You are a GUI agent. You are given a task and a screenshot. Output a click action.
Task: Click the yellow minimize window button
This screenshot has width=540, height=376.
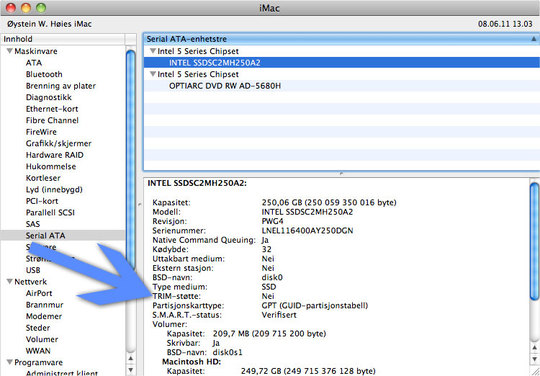pyautogui.click(x=26, y=7)
